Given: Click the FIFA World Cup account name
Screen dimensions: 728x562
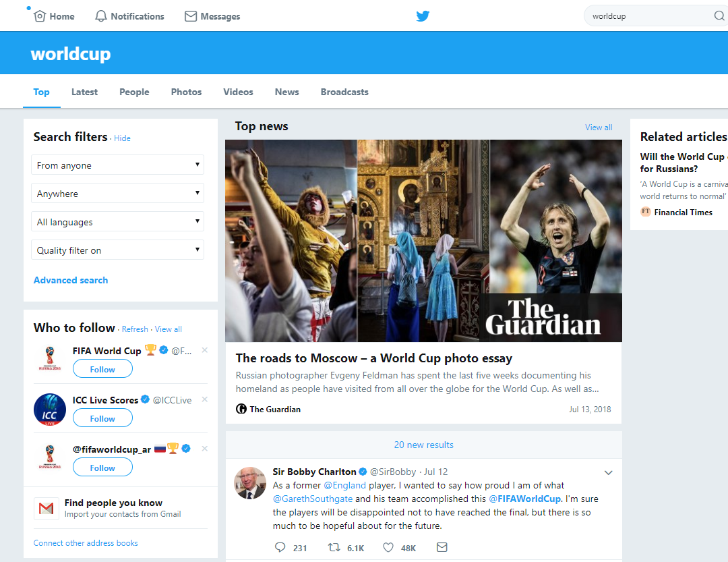Looking at the screenshot, I should coord(107,351).
